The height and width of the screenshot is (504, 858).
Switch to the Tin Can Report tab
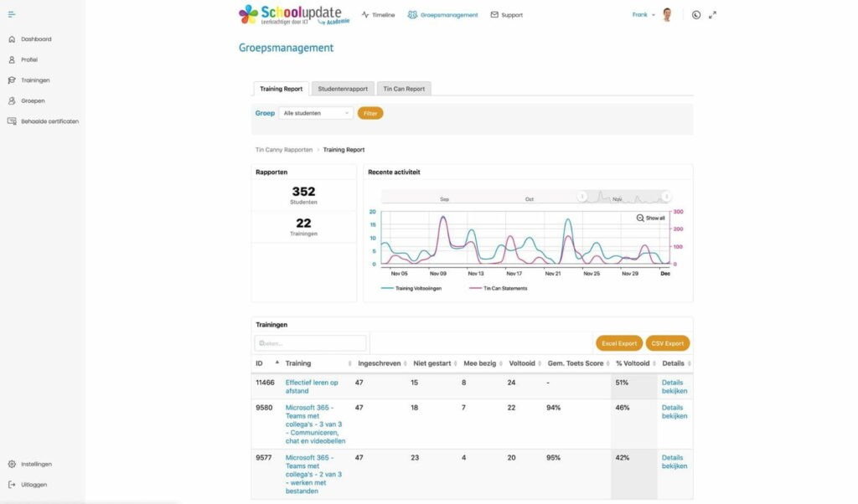[x=404, y=89]
